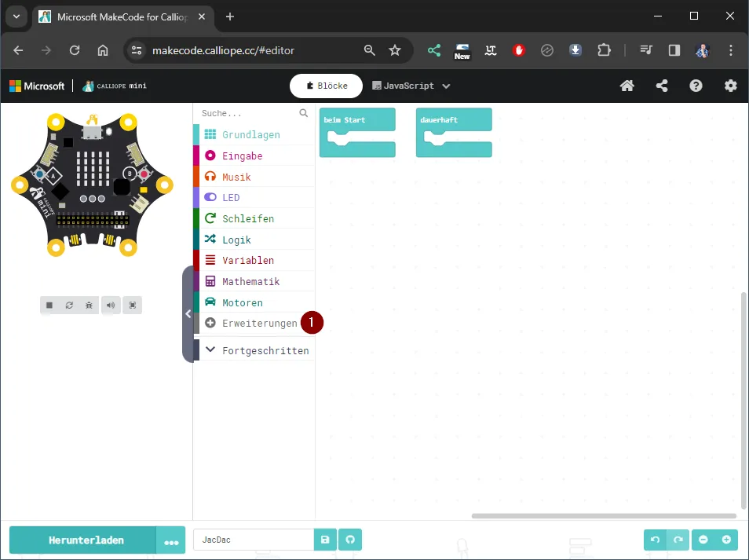The height and width of the screenshot is (560, 749).
Task: Mute the simulator audio
Action: 111,306
